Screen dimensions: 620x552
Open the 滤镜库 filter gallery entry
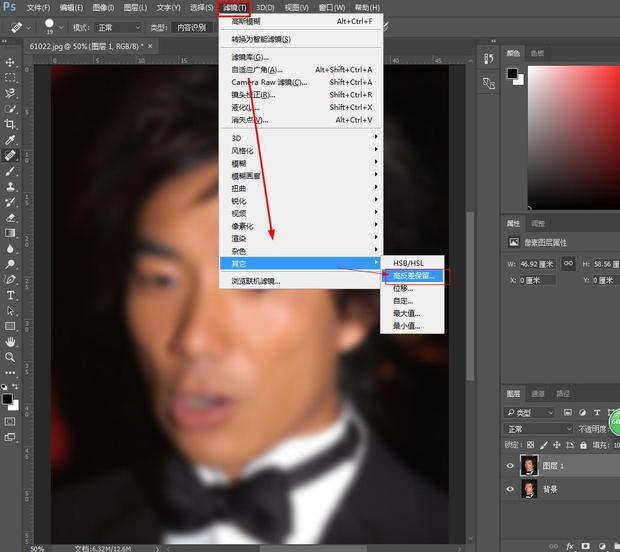250,57
